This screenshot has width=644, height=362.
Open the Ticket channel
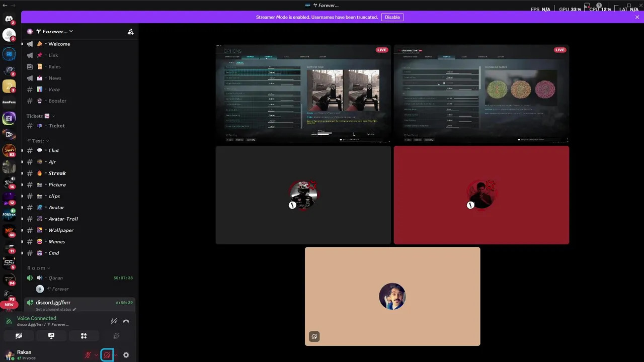79,126
